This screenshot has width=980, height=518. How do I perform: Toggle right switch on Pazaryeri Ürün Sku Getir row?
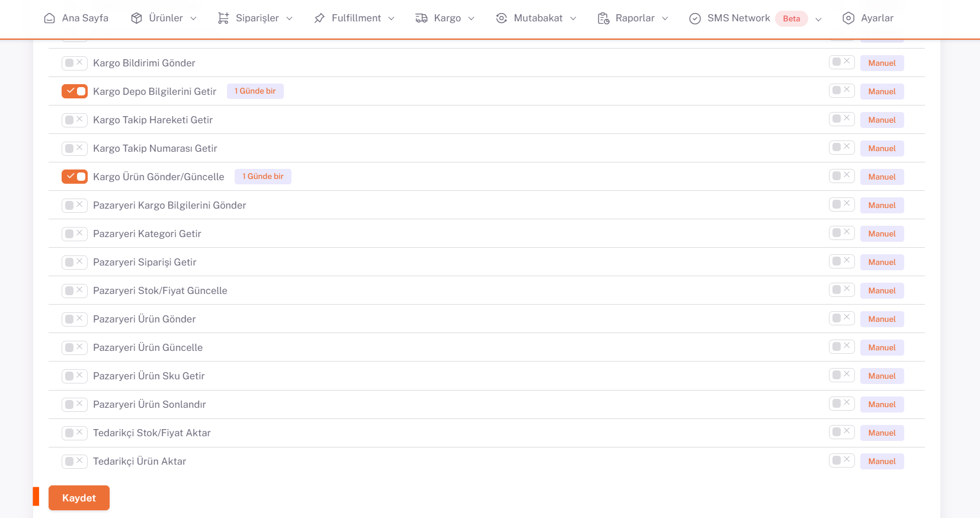[841, 375]
